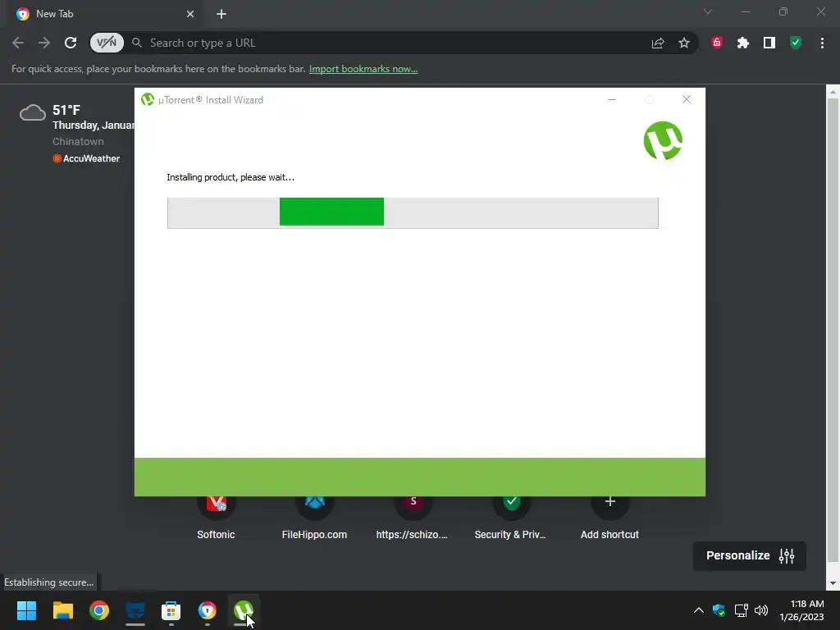Screen dimensions: 840x630
Task: Expand the hidden system tray icons
Action: tap(699, 610)
